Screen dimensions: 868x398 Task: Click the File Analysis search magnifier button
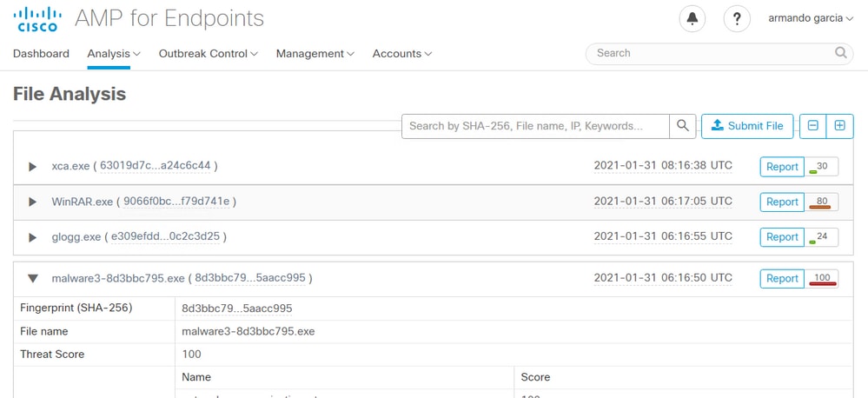tap(683, 126)
